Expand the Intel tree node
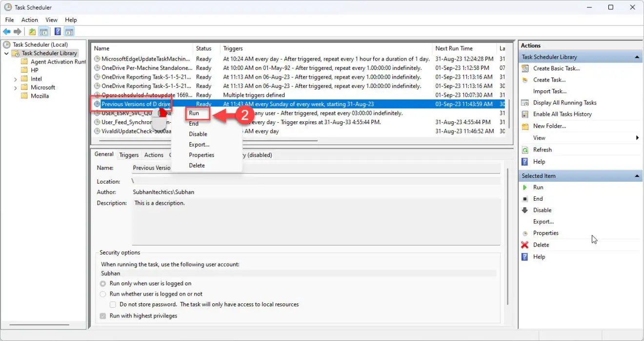The image size is (644, 341). click(16, 78)
